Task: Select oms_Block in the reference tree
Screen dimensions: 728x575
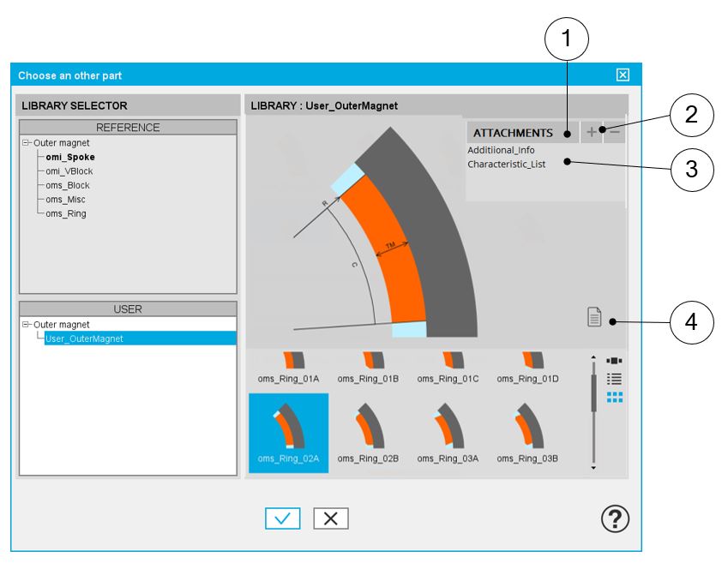Action: (x=68, y=185)
